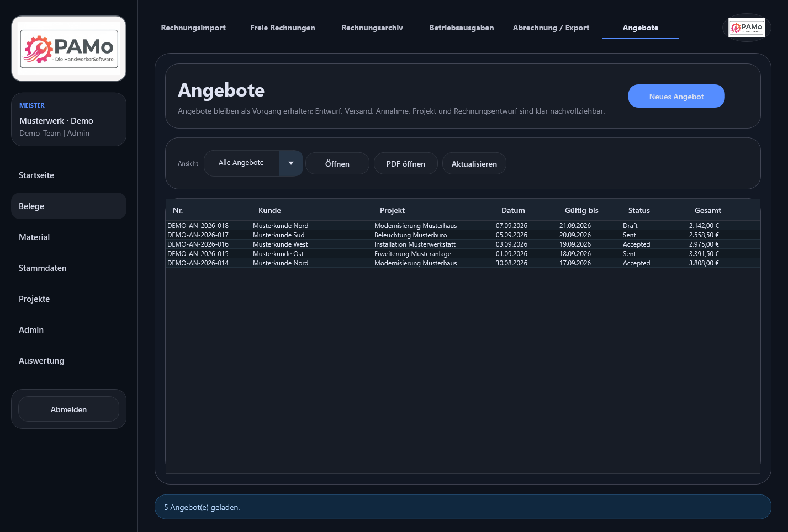Open Belege in the sidebar
This screenshot has width=788, height=532.
point(69,206)
